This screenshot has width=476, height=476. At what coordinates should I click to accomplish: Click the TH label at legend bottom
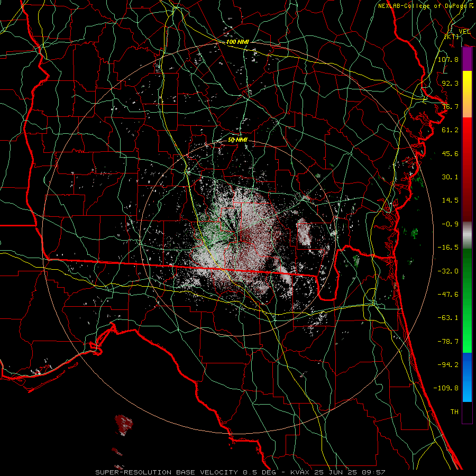[x=454, y=412]
